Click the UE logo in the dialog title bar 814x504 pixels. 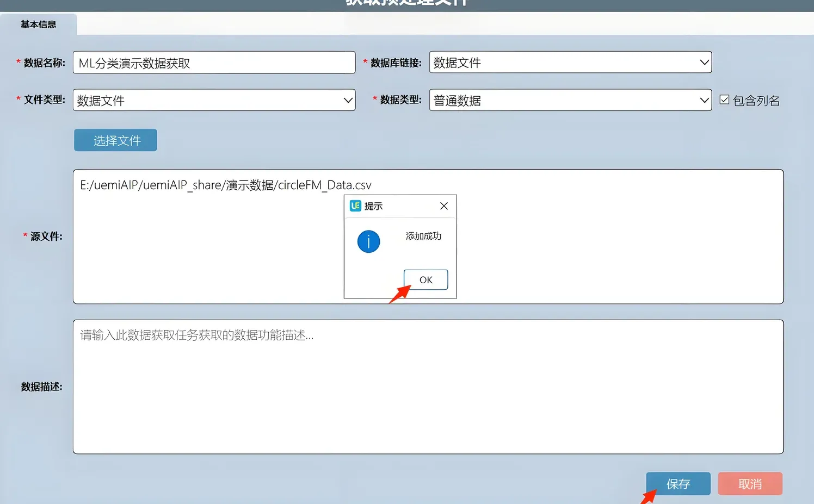355,206
